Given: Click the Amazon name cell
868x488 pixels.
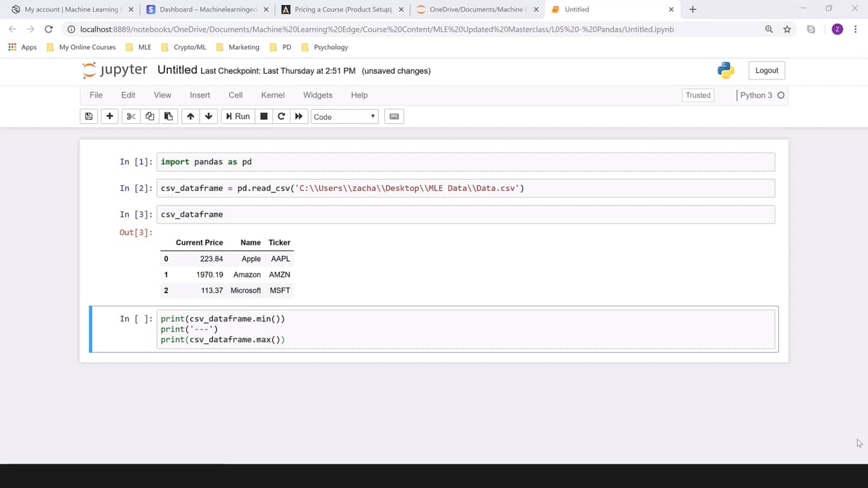Looking at the screenshot, I should (247, 275).
